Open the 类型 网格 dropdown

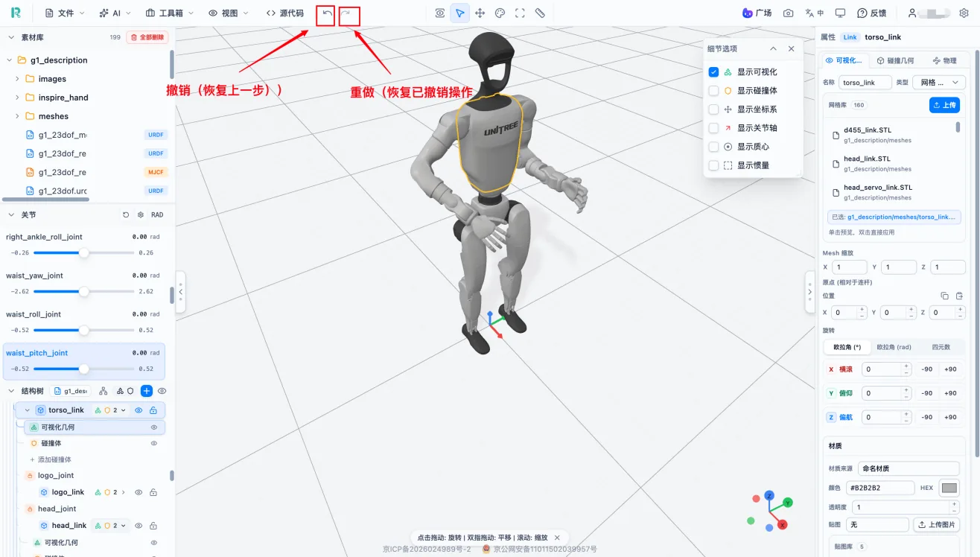click(940, 82)
